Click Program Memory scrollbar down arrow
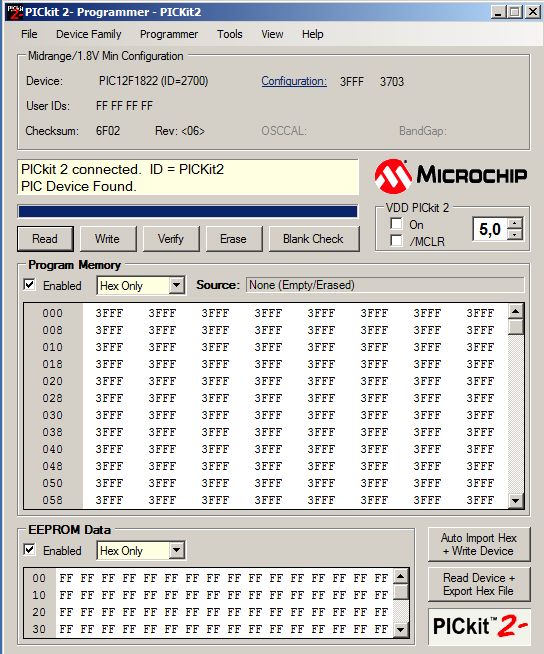The height and width of the screenshot is (654, 544). click(516, 501)
